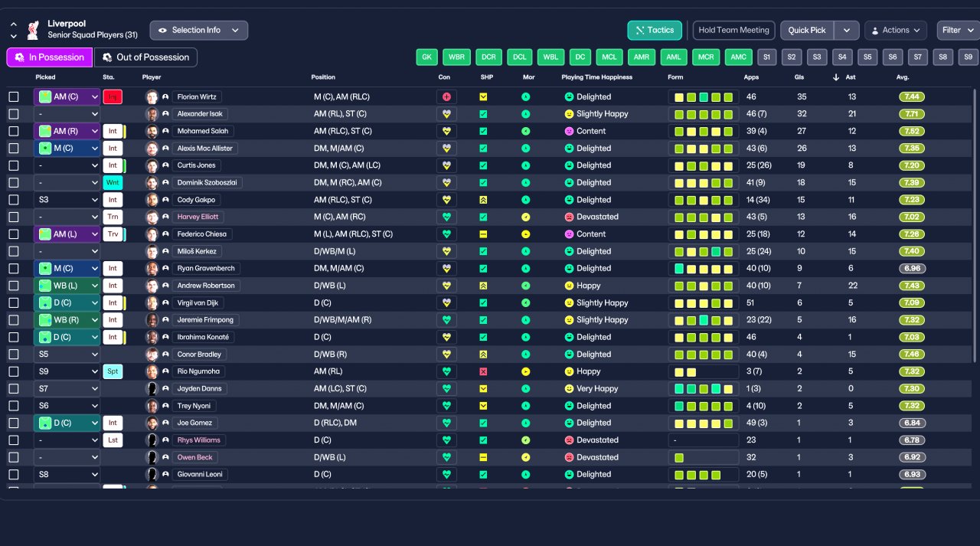The height and width of the screenshot is (546, 980).
Task: Click Andrew Robertson's sharpness arrows icon
Action: coord(483,286)
